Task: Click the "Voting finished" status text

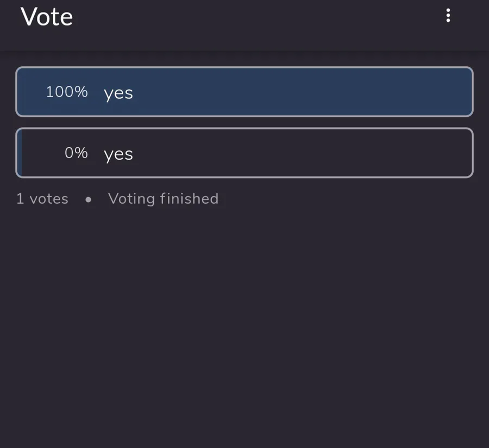Action: point(163,199)
